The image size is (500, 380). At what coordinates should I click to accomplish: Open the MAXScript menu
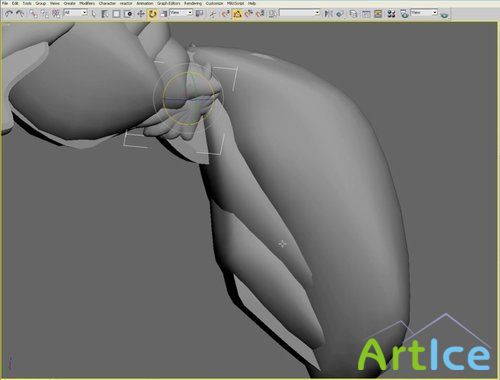[235, 3]
